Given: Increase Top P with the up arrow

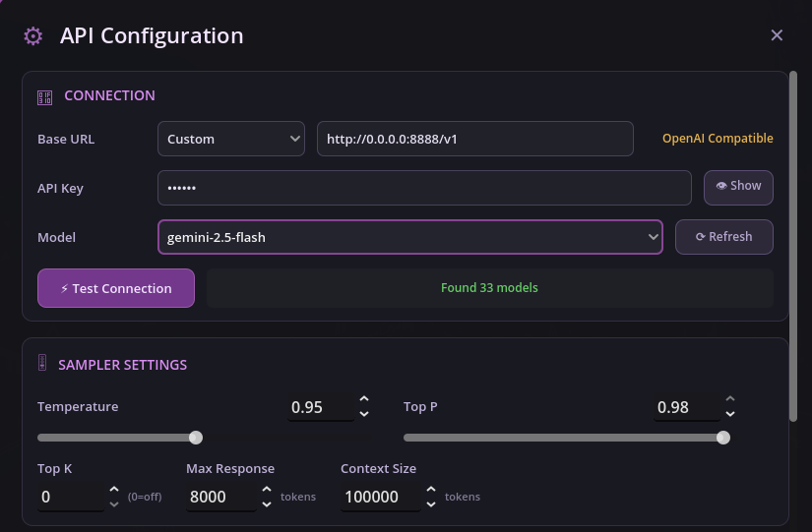Looking at the screenshot, I should pos(730,399).
